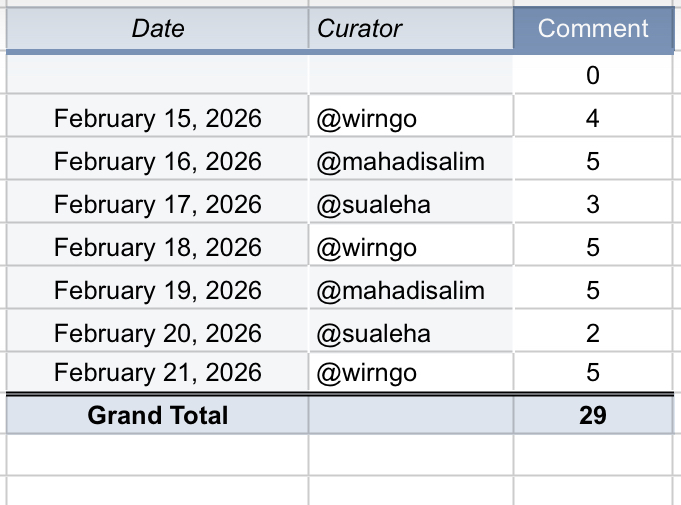
Task: Select the February 16, 2026 date cell
Action: [x=158, y=161]
